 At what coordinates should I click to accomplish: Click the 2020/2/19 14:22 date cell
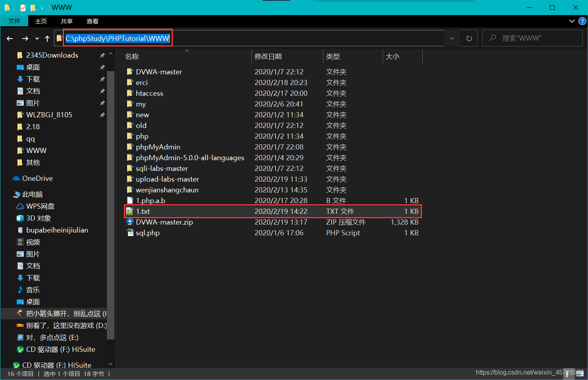(281, 211)
